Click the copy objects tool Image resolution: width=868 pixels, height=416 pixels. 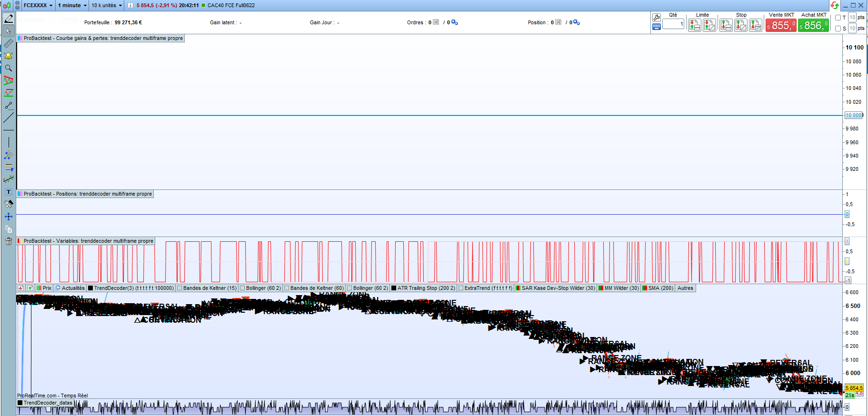click(x=9, y=229)
